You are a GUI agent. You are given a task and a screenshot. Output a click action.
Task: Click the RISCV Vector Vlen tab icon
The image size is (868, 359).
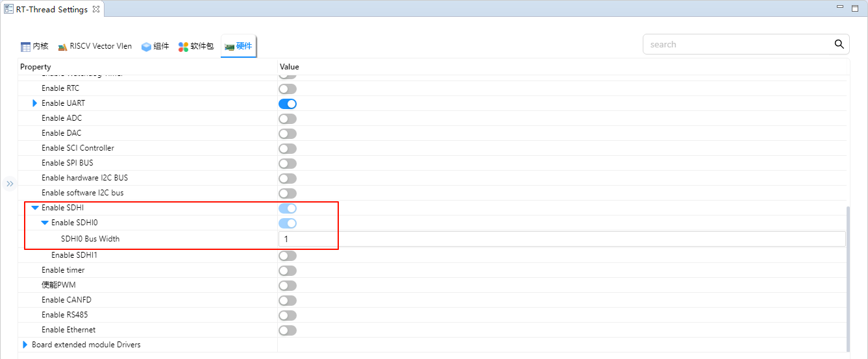(x=63, y=47)
